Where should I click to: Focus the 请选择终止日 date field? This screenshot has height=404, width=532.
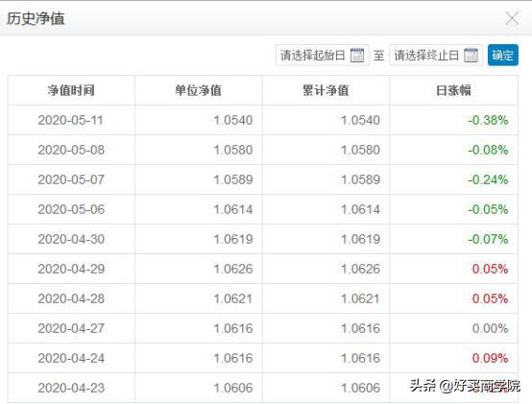tap(436, 55)
